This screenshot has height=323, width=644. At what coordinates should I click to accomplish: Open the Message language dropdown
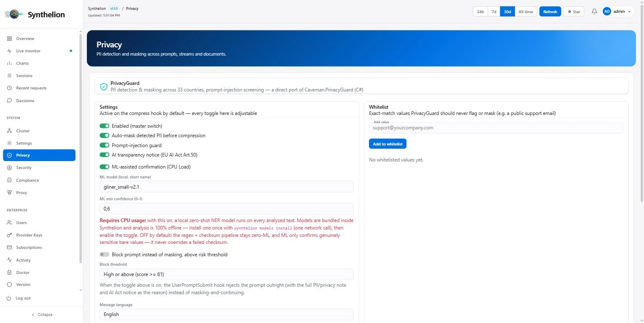[226, 314]
